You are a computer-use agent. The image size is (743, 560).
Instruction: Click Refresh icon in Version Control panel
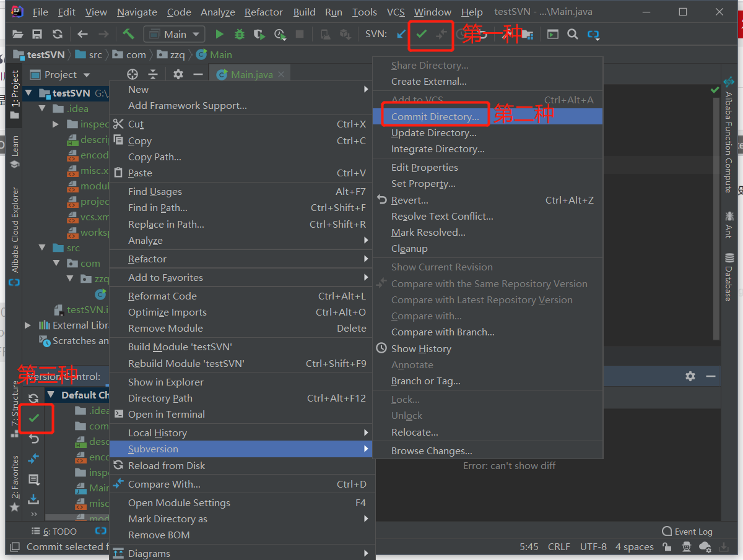[33, 398]
